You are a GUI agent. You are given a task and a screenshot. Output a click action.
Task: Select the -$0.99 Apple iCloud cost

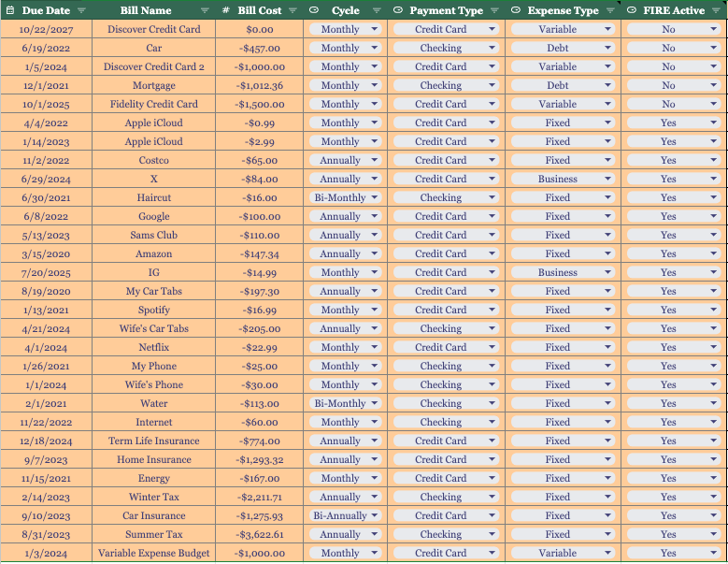tap(260, 123)
